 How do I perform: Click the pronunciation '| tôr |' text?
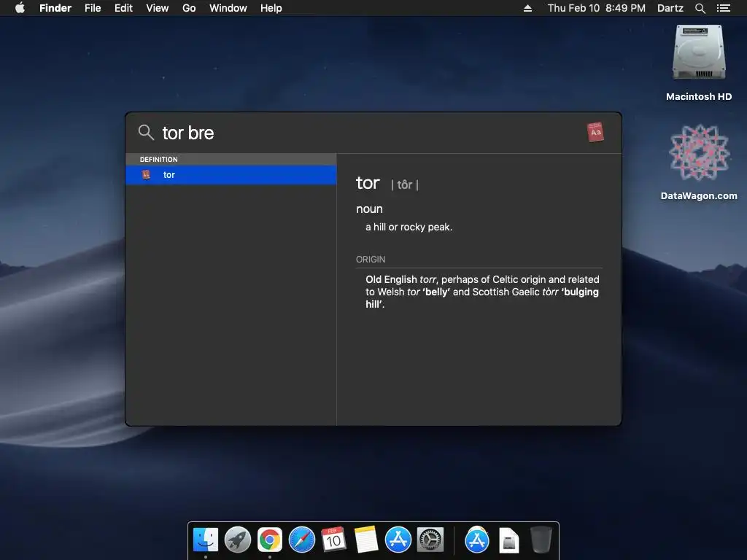click(x=404, y=184)
